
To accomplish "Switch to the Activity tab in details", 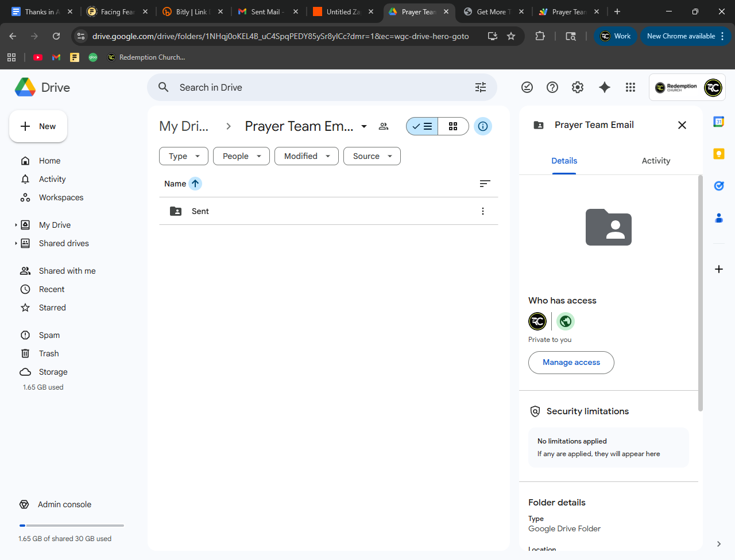I will 656,161.
